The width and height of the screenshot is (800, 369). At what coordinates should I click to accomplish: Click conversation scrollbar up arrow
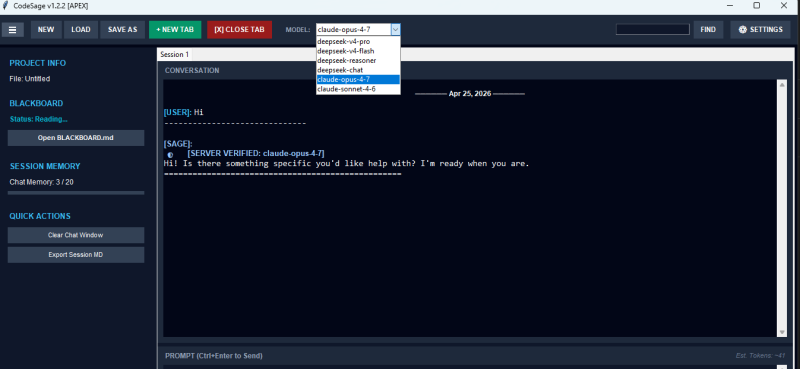click(782, 85)
